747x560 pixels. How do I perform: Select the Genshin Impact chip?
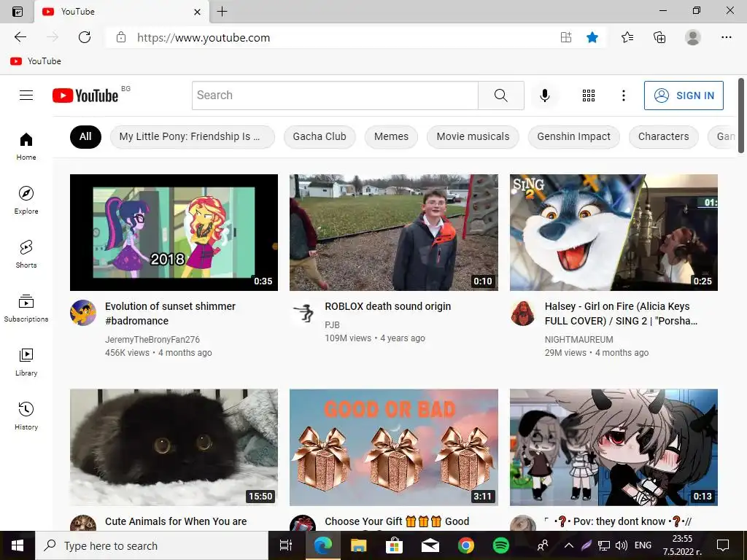pos(573,136)
